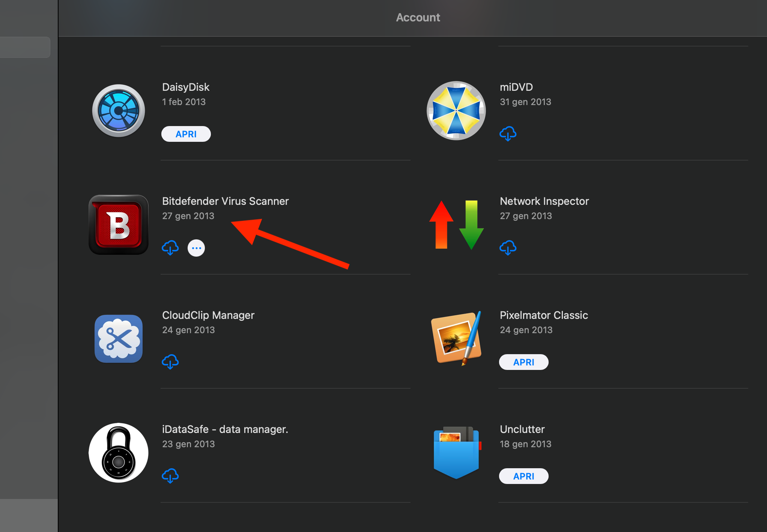Image resolution: width=767 pixels, height=532 pixels.
Task: Select the CloudClip Manager title
Action: pyautogui.click(x=208, y=315)
